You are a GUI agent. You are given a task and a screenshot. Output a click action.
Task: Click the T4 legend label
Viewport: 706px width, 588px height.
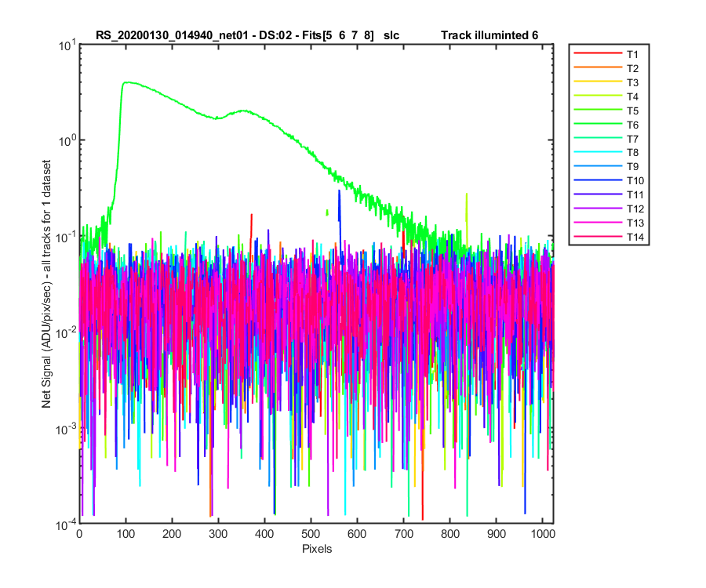(632, 96)
